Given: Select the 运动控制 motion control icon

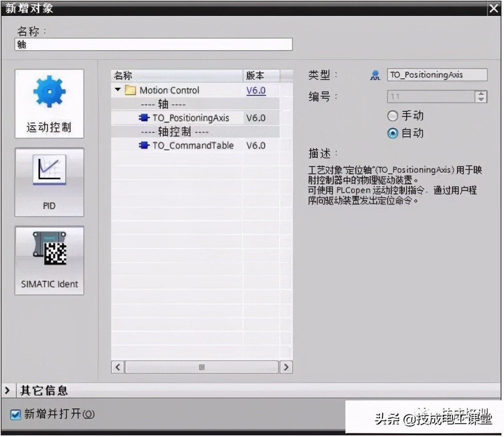Looking at the screenshot, I should tap(49, 103).
